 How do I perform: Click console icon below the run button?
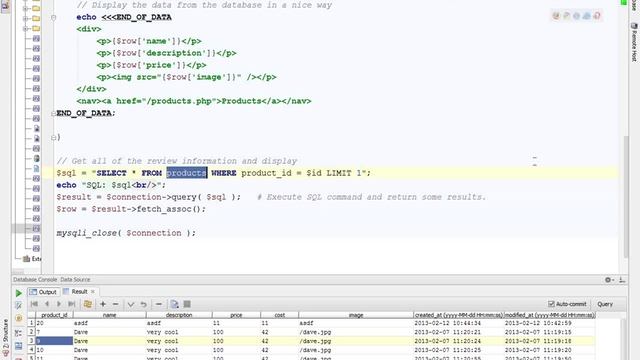point(18,306)
